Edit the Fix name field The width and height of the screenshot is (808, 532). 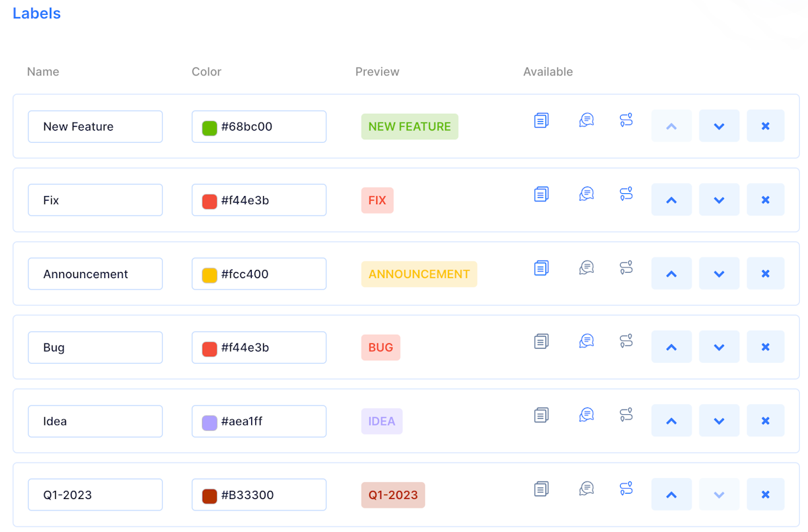[95, 200]
